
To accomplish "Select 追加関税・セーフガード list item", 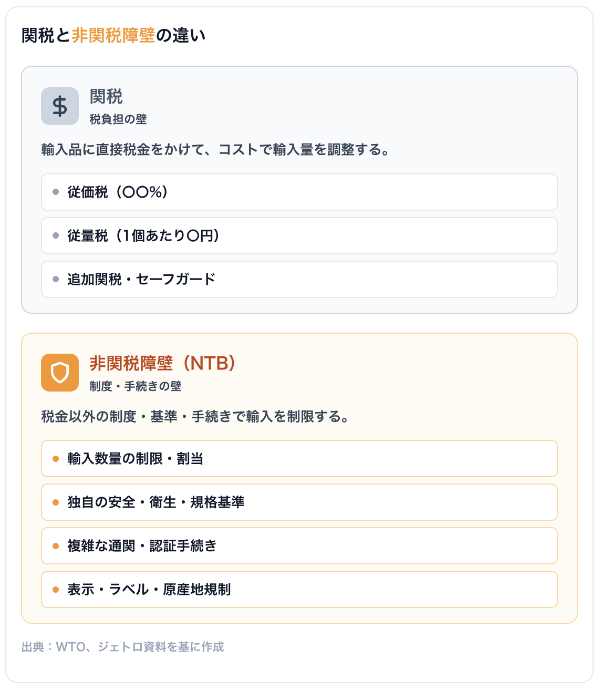I will click(x=299, y=280).
